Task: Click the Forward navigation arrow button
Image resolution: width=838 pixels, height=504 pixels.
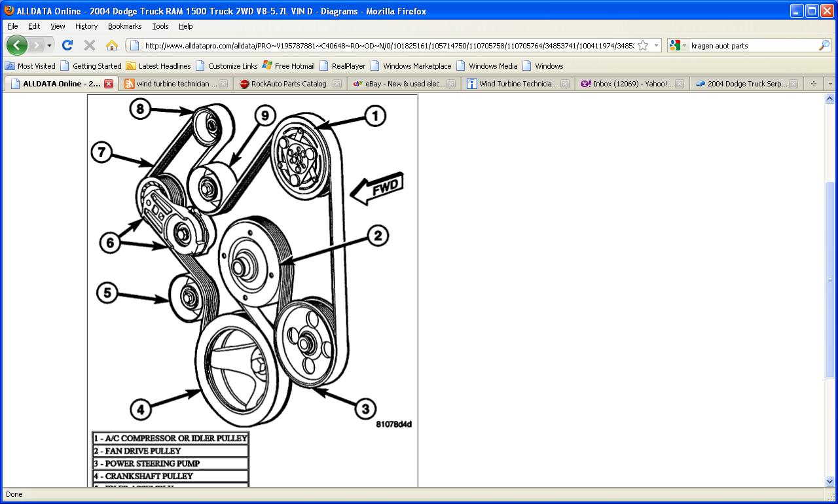Action: 36,45
